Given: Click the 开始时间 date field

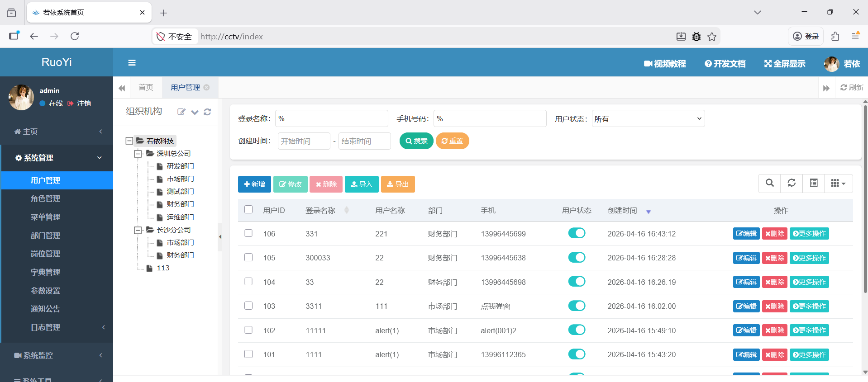Looking at the screenshot, I should [x=304, y=141].
